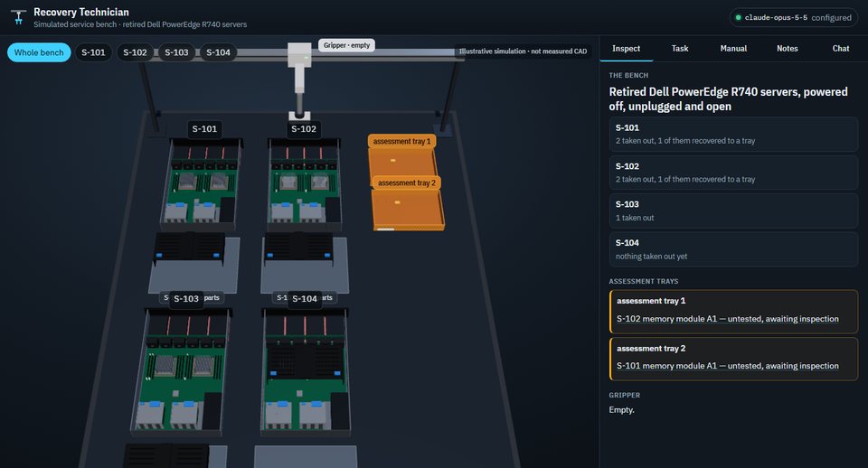Viewport: 868px width, 468px height.
Task: Open the S-102 card in bench list
Action: (733, 173)
